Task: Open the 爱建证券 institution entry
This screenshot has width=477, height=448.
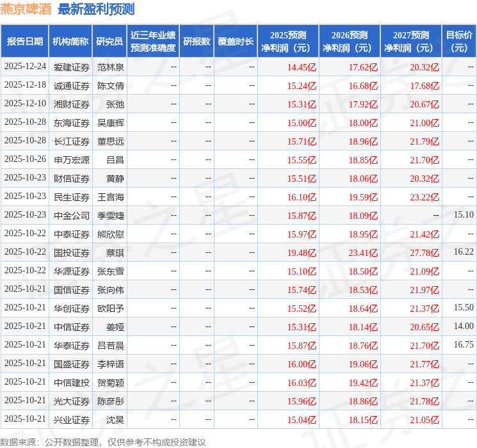Action: click(x=72, y=67)
